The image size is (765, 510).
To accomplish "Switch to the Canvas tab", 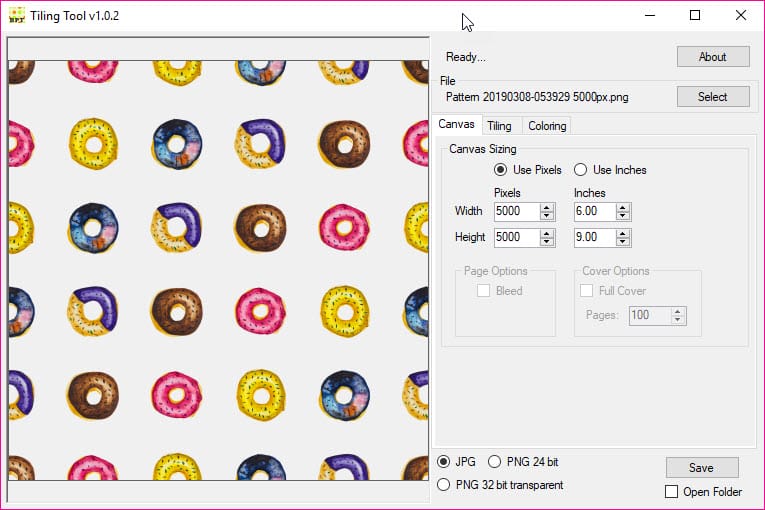I will point(456,124).
